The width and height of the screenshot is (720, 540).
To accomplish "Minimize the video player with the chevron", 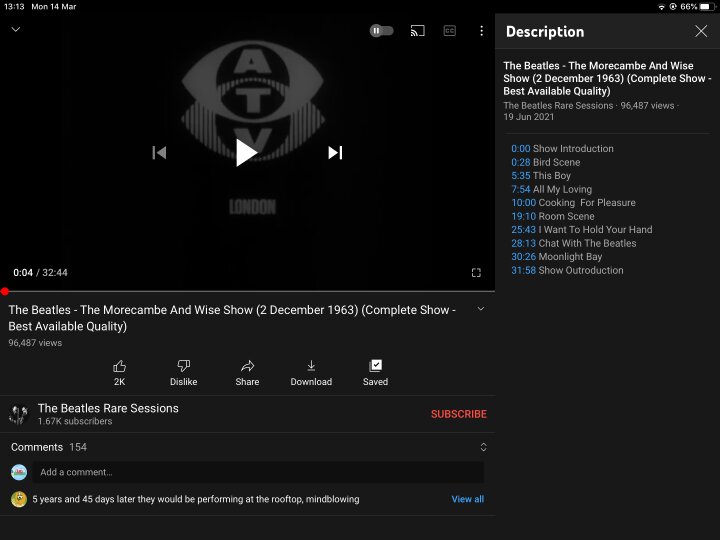I will click(x=16, y=30).
